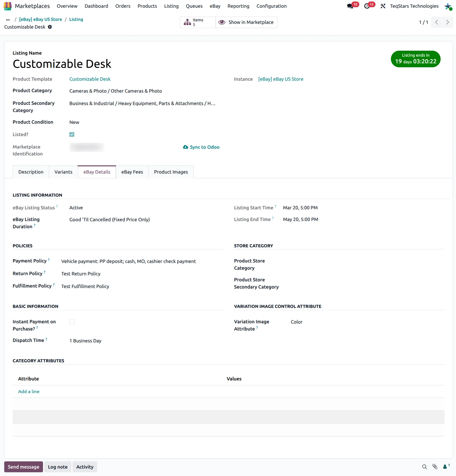This screenshot has width=456, height=476.
Task: Open the eBay Listing Duration dropdown
Action: point(146,220)
